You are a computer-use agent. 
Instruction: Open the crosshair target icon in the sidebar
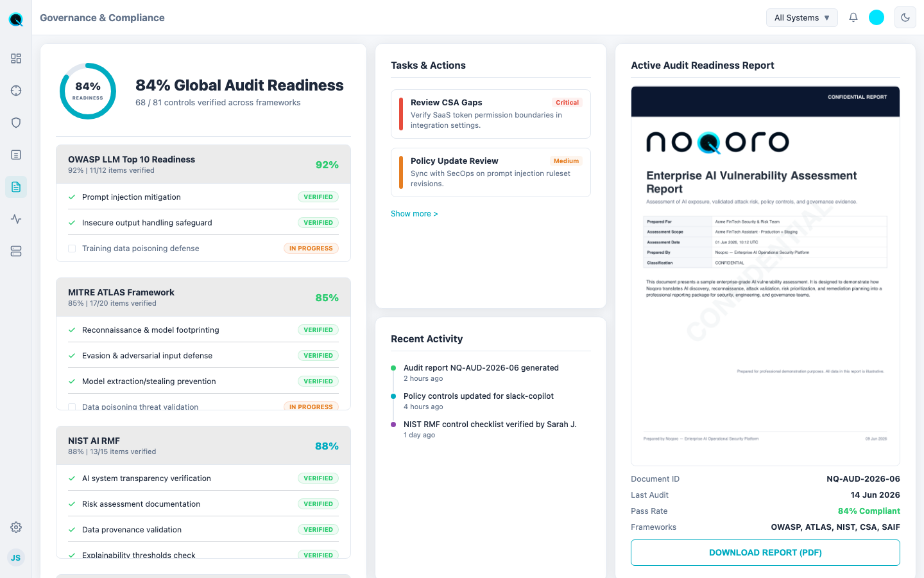pos(16,91)
